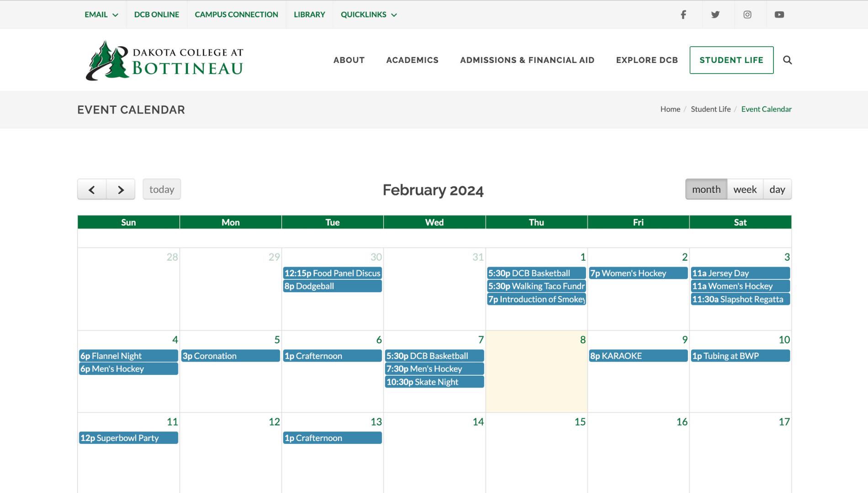The width and height of the screenshot is (868, 493).
Task: Open the YouTube social icon
Action: coord(779,15)
